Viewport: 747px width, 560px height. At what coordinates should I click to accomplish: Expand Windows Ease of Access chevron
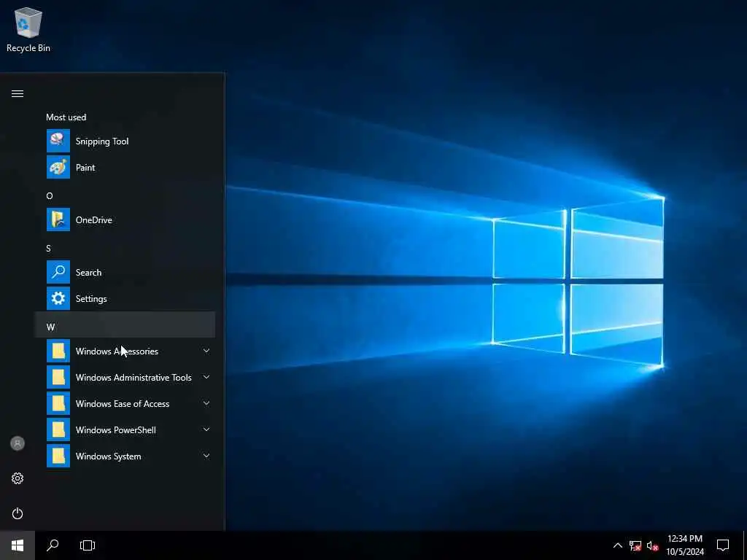tap(206, 403)
